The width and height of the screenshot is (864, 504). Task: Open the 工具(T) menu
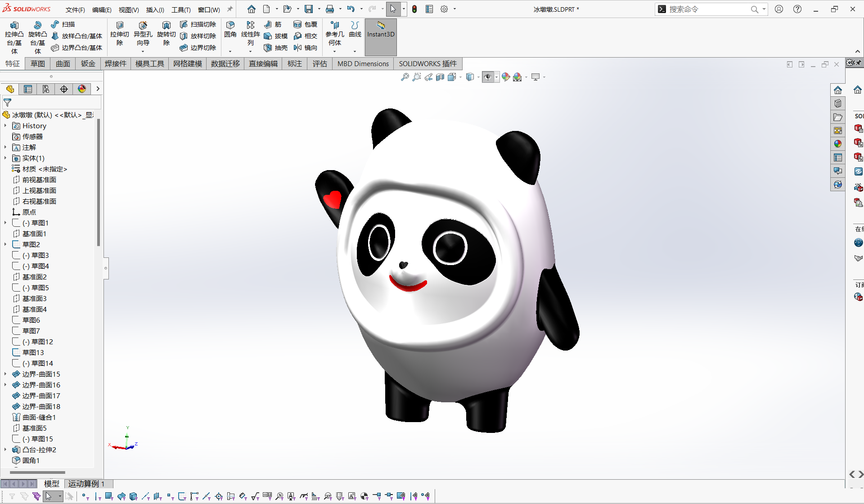pyautogui.click(x=181, y=9)
